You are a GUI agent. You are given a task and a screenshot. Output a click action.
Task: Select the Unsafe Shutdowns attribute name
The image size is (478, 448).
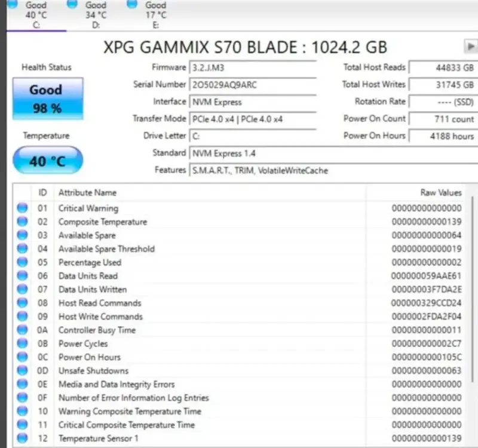pos(94,370)
